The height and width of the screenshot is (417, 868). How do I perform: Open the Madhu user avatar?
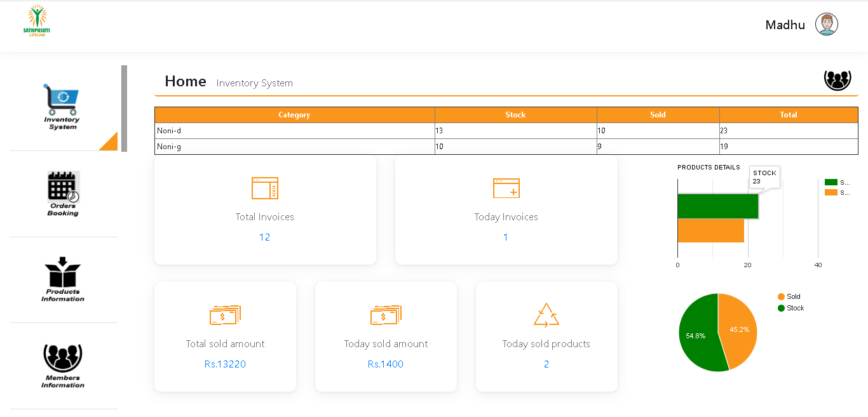826,25
